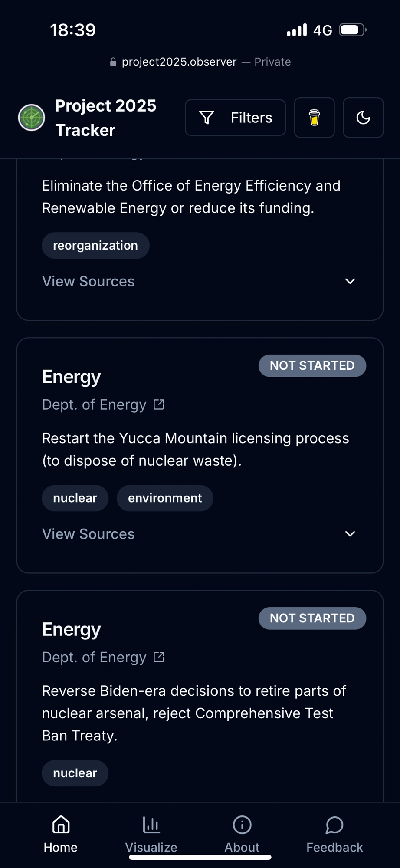Click the Dept. of Energy link on Yucca card
This screenshot has height=868, width=400.
[94, 404]
